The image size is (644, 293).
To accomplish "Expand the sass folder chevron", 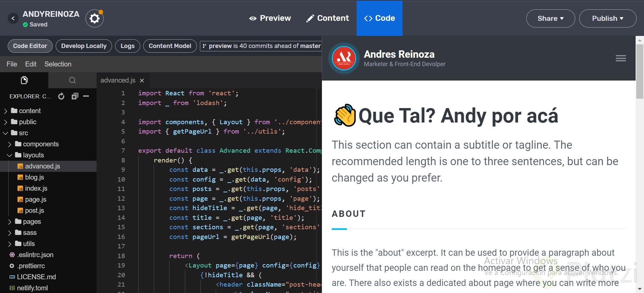I will [x=9, y=233].
